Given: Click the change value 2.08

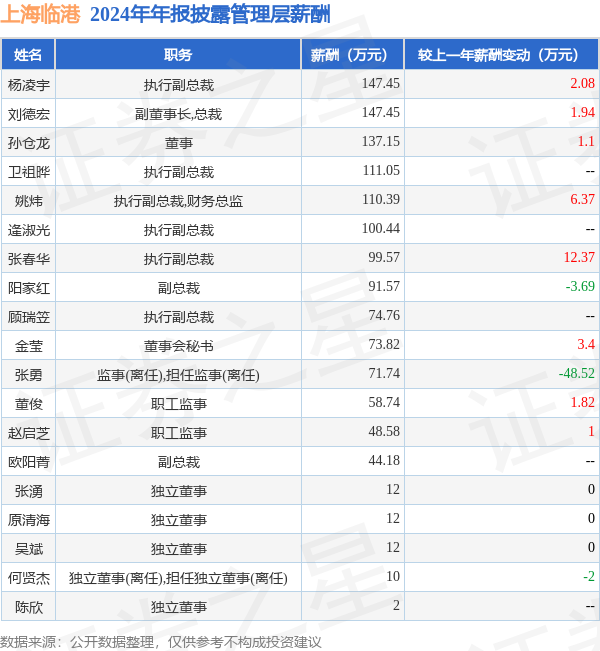Looking at the screenshot, I should pyautogui.click(x=582, y=83).
